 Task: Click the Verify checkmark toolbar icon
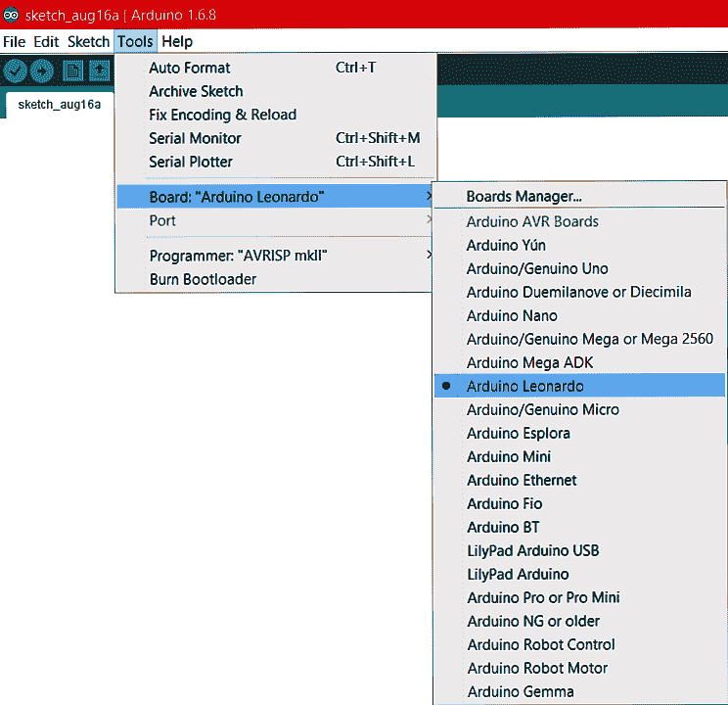point(15,71)
